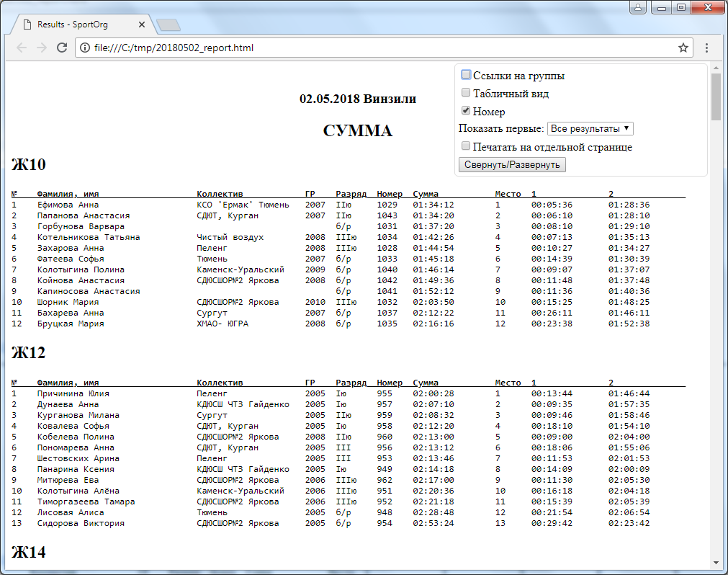Select the name Тиморгазеева Тамара
Image resolution: width=728 pixels, height=575 pixels.
pyautogui.click(x=86, y=502)
